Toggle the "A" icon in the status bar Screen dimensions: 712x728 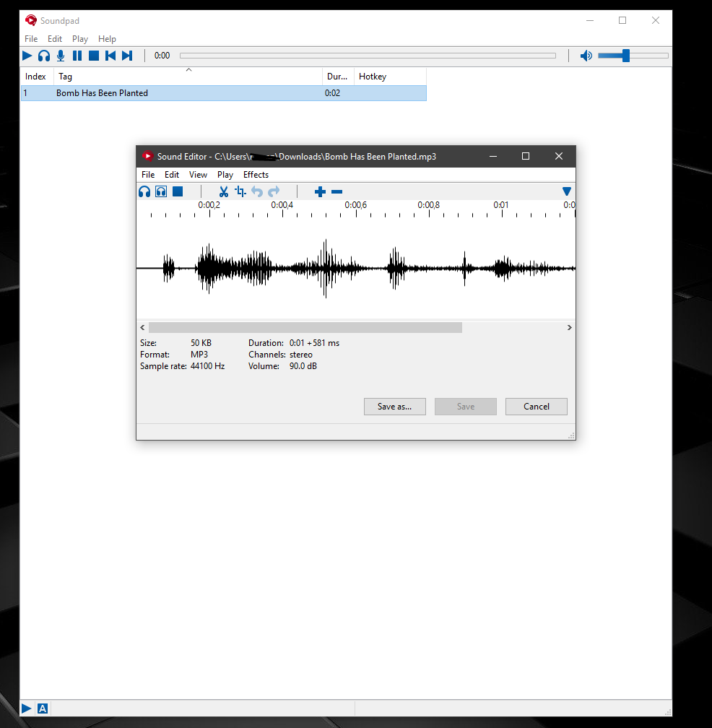click(43, 708)
